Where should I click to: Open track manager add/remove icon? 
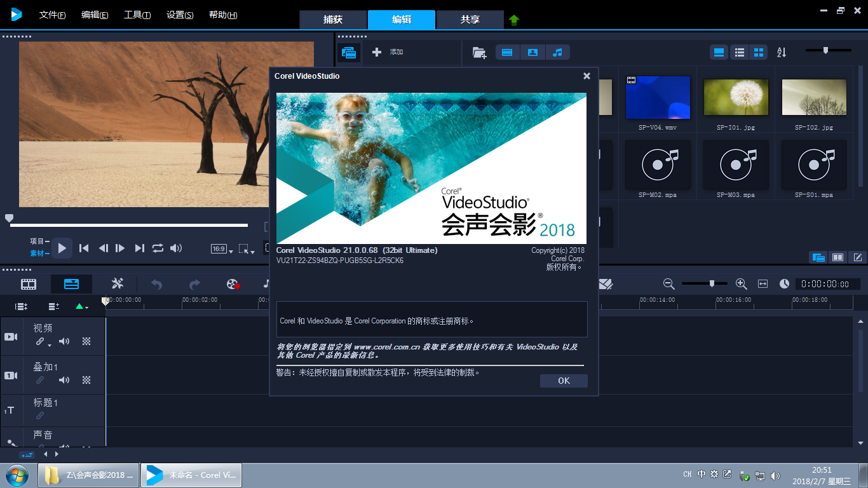coord(54,306)
